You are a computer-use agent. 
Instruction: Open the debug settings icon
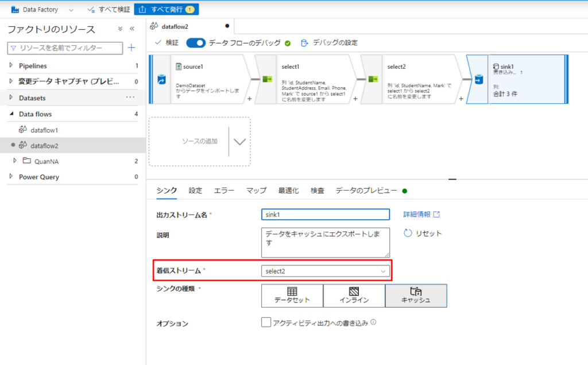[304, 42]
